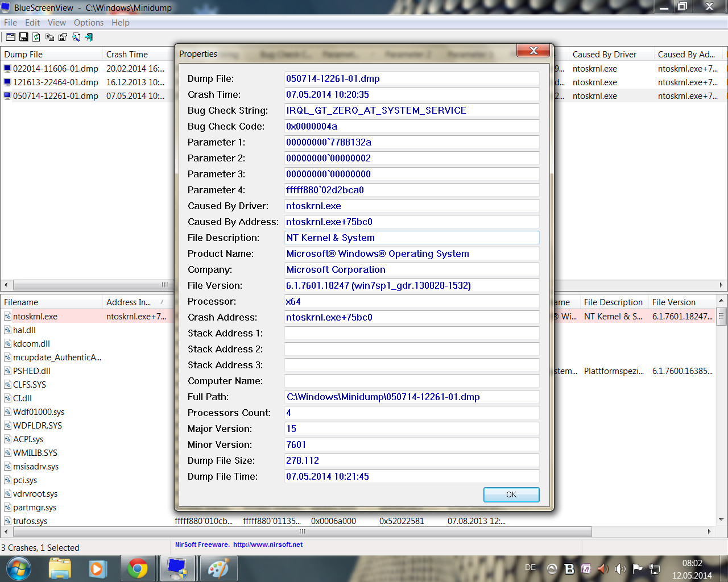
Task: Click OK in the Properties dialog
Action: click(x=511, y=494)
